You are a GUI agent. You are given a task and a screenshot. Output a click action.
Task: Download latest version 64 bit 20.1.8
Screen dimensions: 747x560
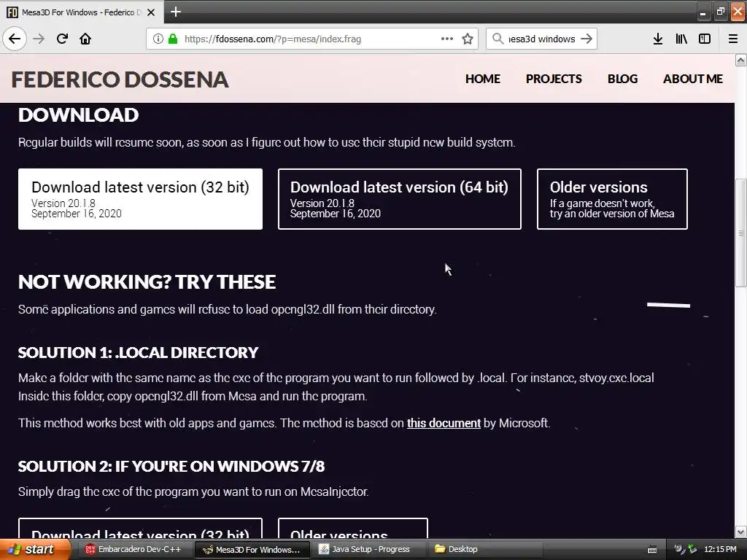(399, 199)
